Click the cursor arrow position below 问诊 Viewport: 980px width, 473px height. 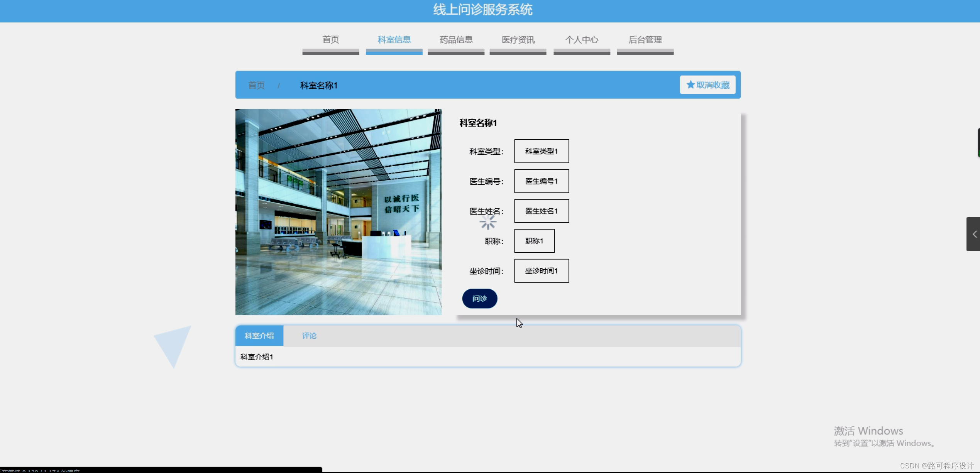click(519, 323)
